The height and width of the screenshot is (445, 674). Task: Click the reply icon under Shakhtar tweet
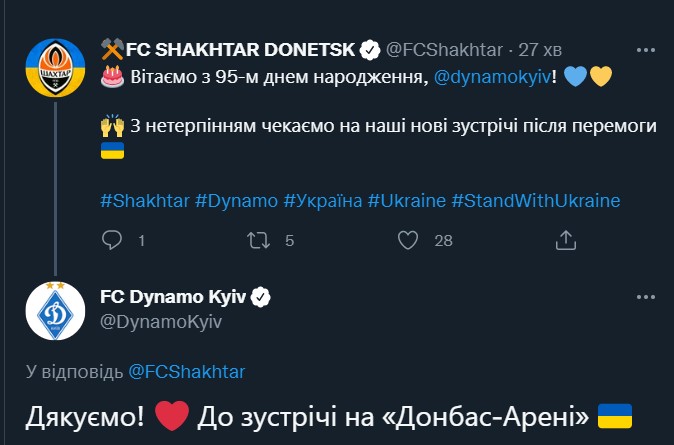coord(112,240)
